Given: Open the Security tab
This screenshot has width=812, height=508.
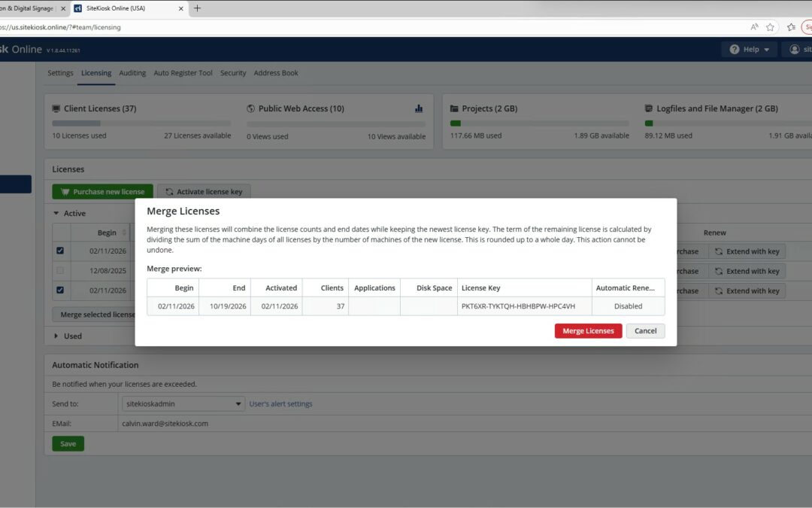Looking at the screenshot, I should (232, 72).
